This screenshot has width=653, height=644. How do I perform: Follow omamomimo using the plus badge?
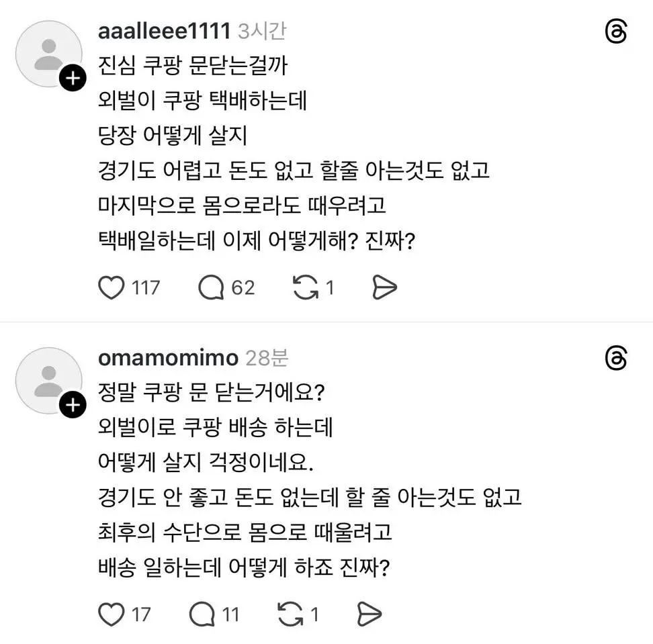coord(72,405)
